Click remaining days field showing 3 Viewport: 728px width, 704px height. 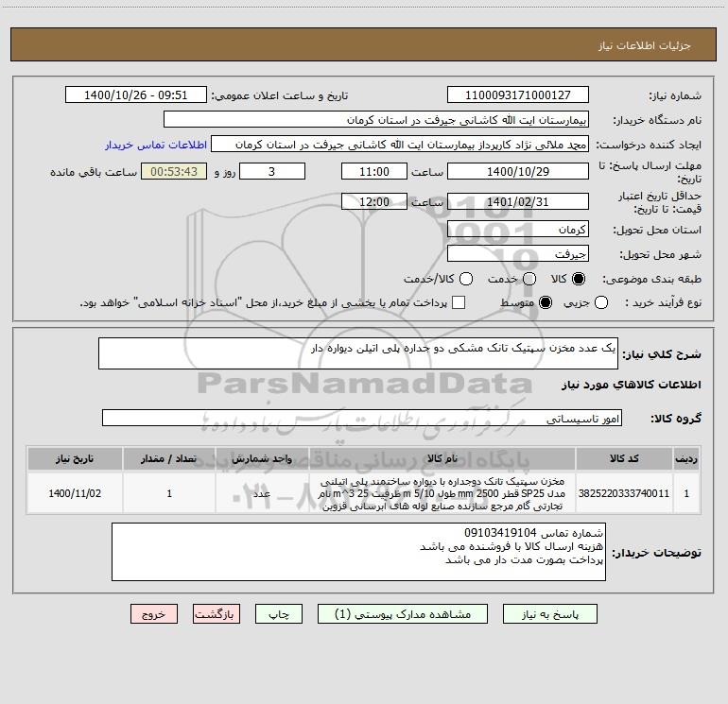[x=272, y=171]
